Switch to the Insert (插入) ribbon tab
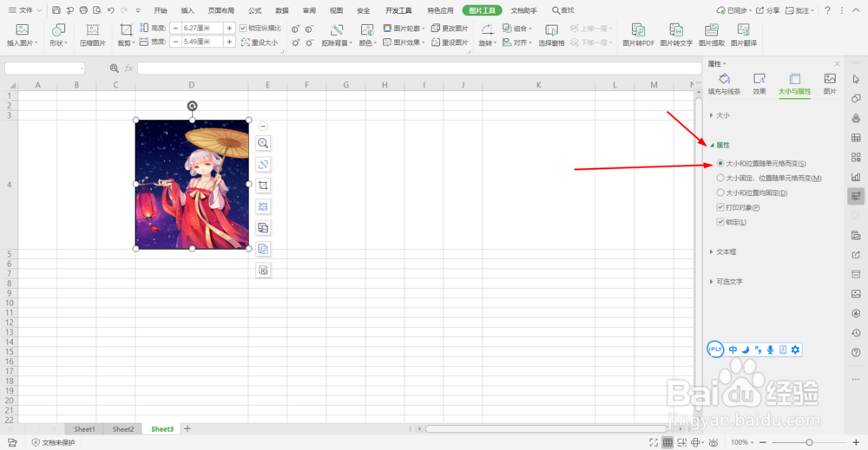868x450 pixels. 187,10
